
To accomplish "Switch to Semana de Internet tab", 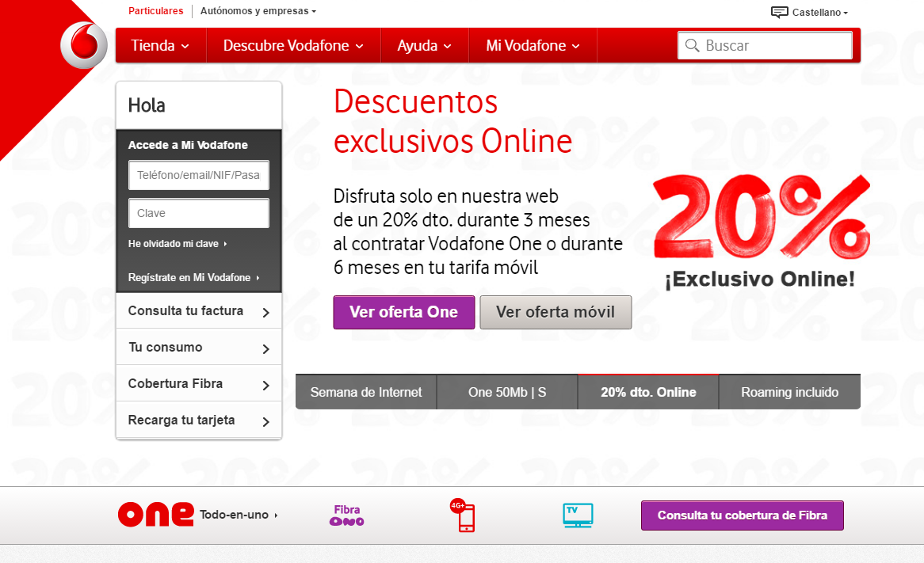I will [366, 392].
